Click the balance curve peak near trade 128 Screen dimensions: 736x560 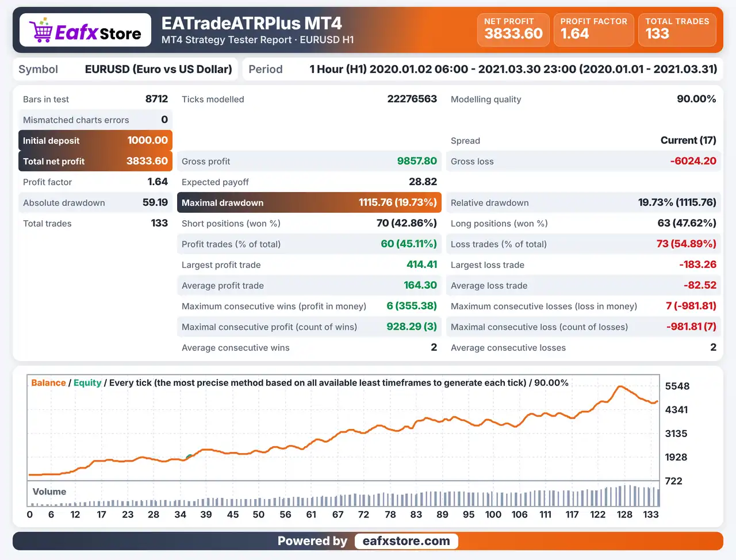tap(620, 386)
